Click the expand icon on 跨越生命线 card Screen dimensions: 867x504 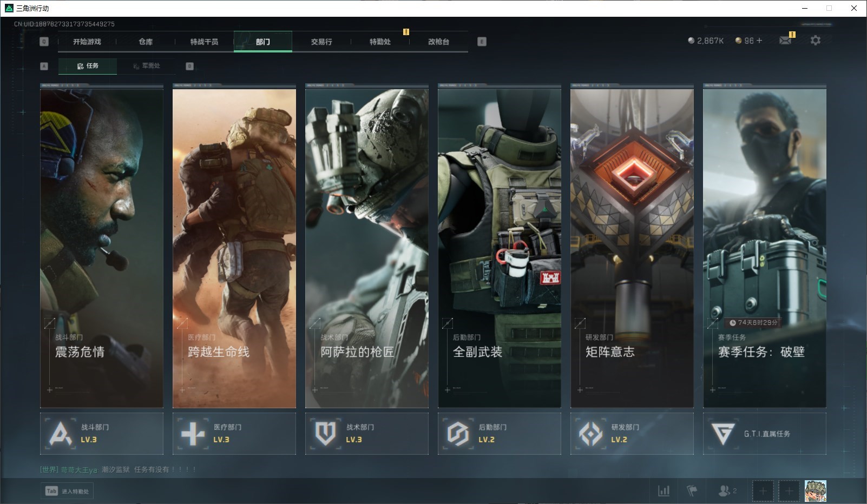(182, 323)
